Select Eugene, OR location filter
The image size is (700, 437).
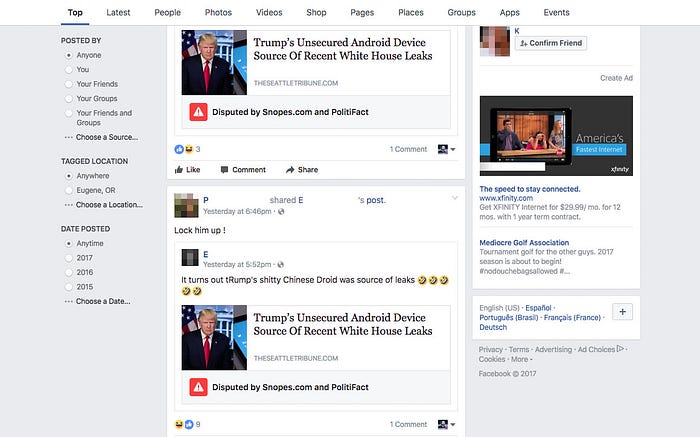[x=69, y=190]
